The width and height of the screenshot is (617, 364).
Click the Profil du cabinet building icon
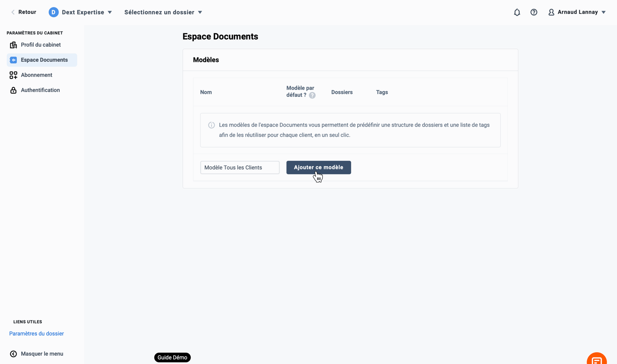click(x=13, y=45)
